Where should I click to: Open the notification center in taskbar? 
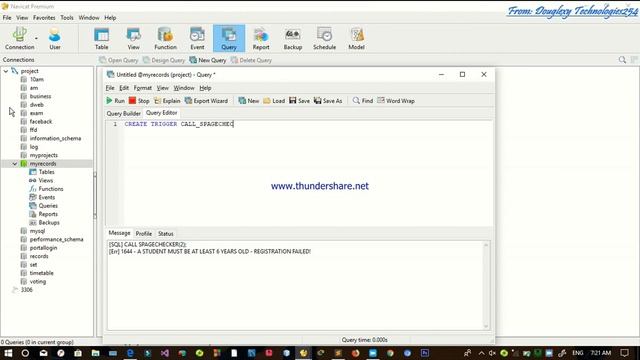pyautogui.click(x=624, y=353)
